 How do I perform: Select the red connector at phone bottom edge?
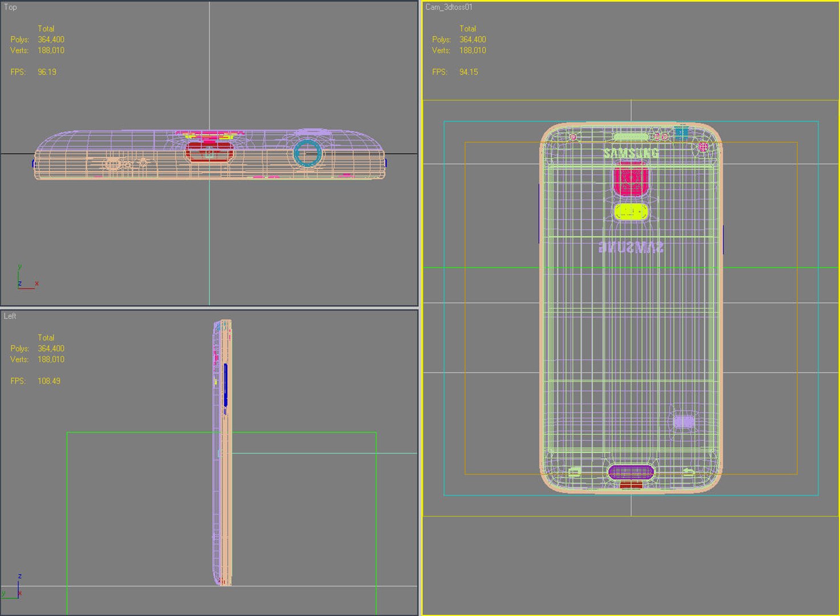pos(631,485)
